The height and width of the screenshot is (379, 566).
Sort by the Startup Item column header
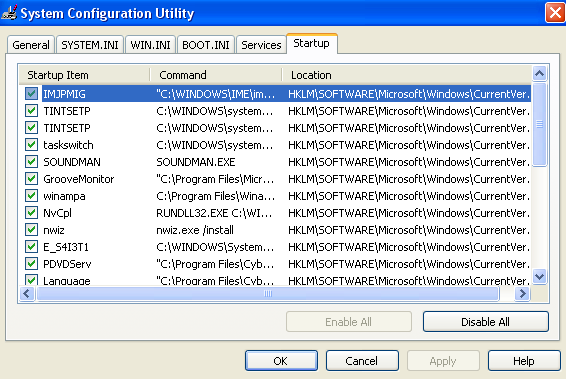click(x=84, y=75)
